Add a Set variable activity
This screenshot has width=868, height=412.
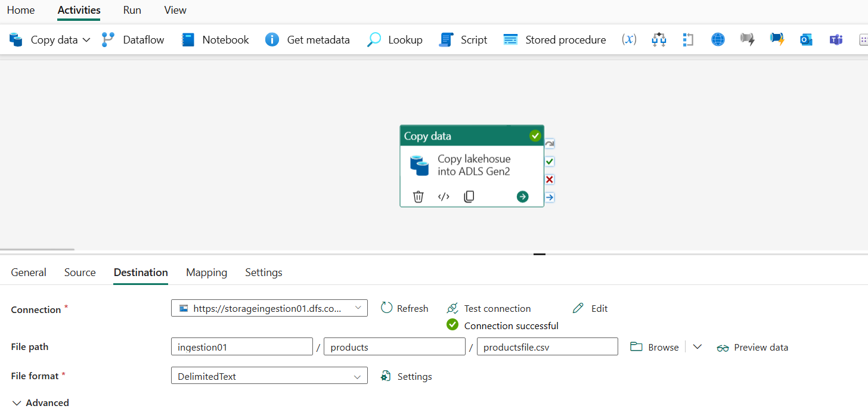click(628, 39)
